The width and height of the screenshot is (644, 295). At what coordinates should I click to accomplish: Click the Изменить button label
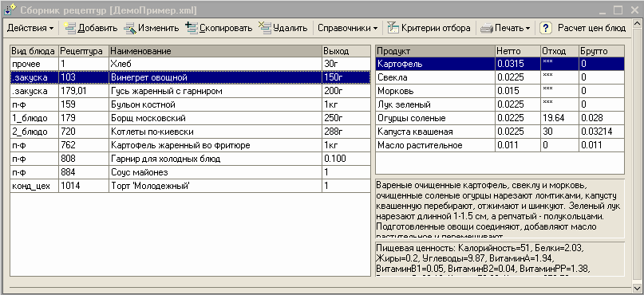(158, 28)
